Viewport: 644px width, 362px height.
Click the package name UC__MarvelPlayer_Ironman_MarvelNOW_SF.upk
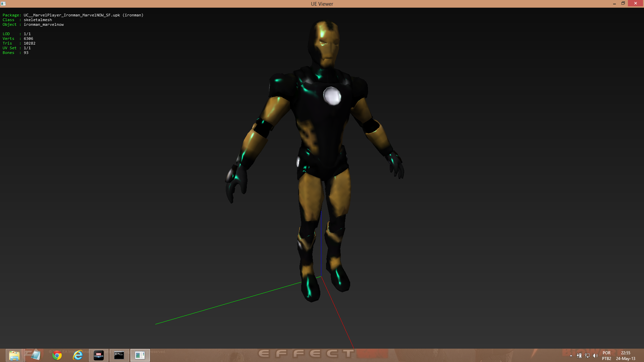[72, 15]
